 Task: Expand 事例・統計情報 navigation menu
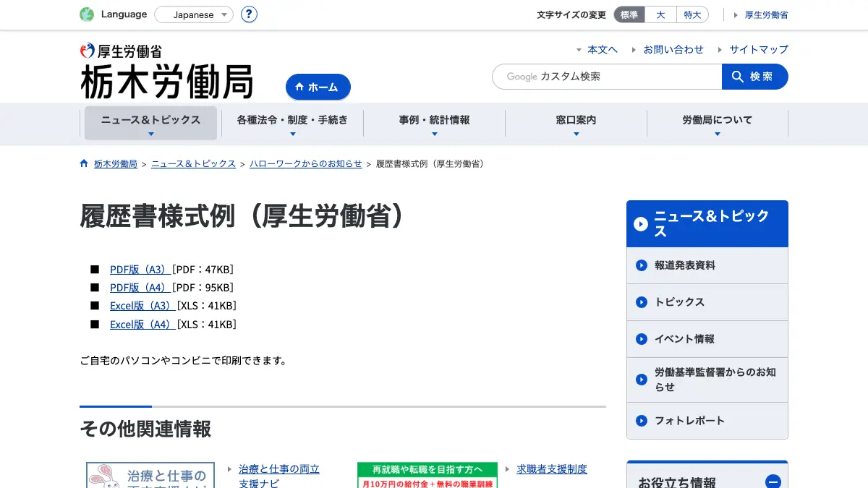click(x=434, y=123)
